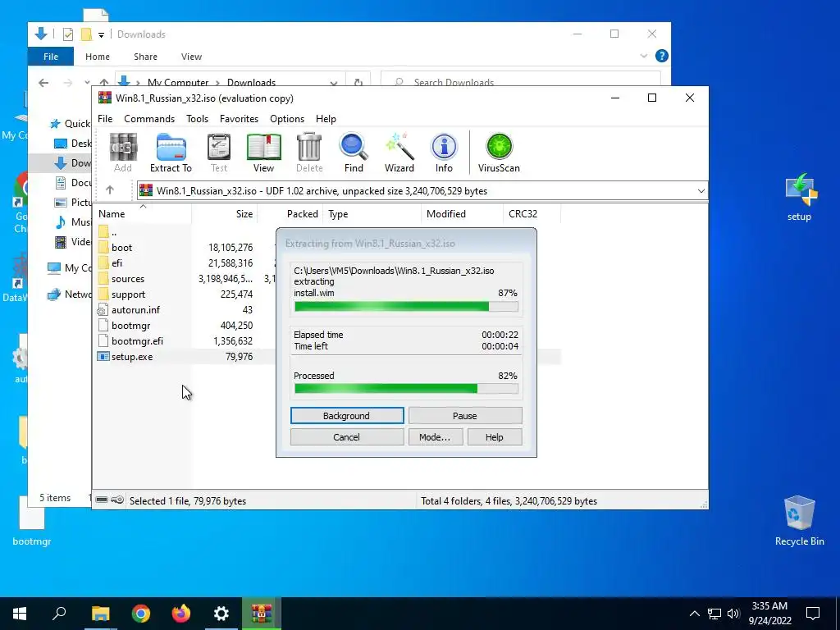
Task: Click the Test toolbar icon
Action: pos(218,153)
